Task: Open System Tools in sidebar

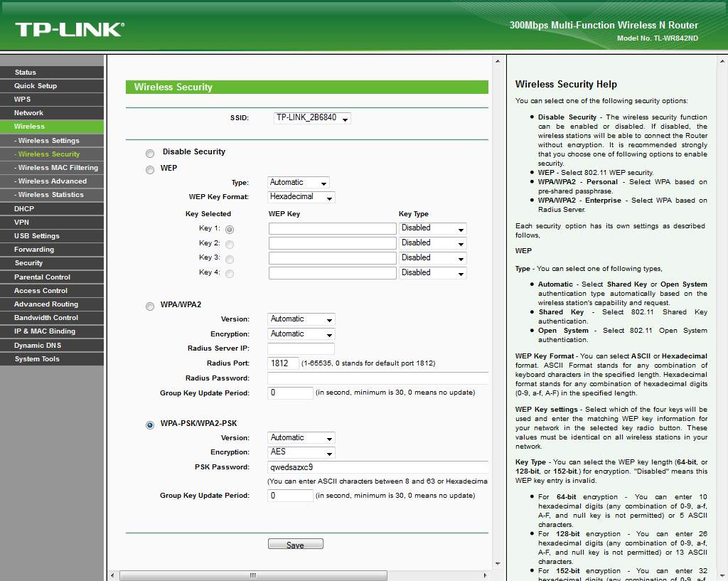Action: click(52, 358)
